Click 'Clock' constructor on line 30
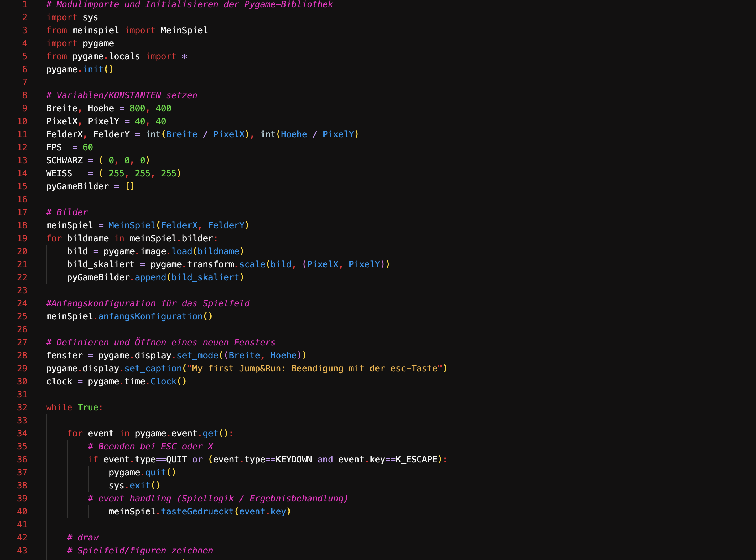This screenshot has width=756, height=560. [x=163, y=382]
